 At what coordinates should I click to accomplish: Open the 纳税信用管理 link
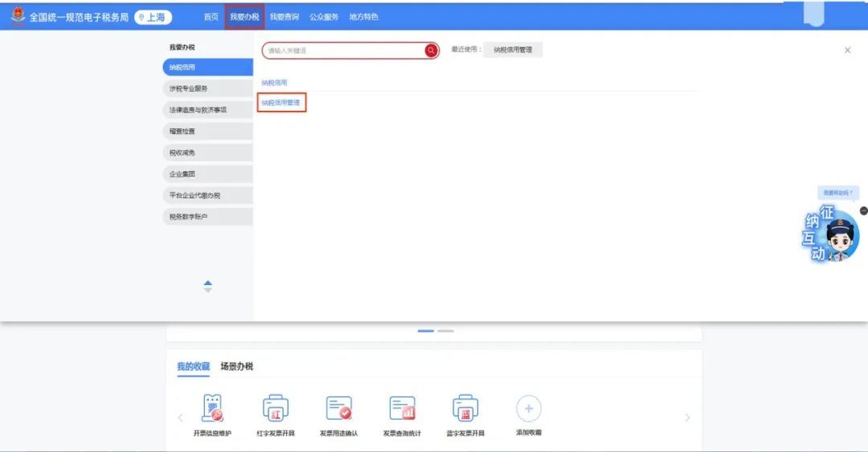click(281, 103)
